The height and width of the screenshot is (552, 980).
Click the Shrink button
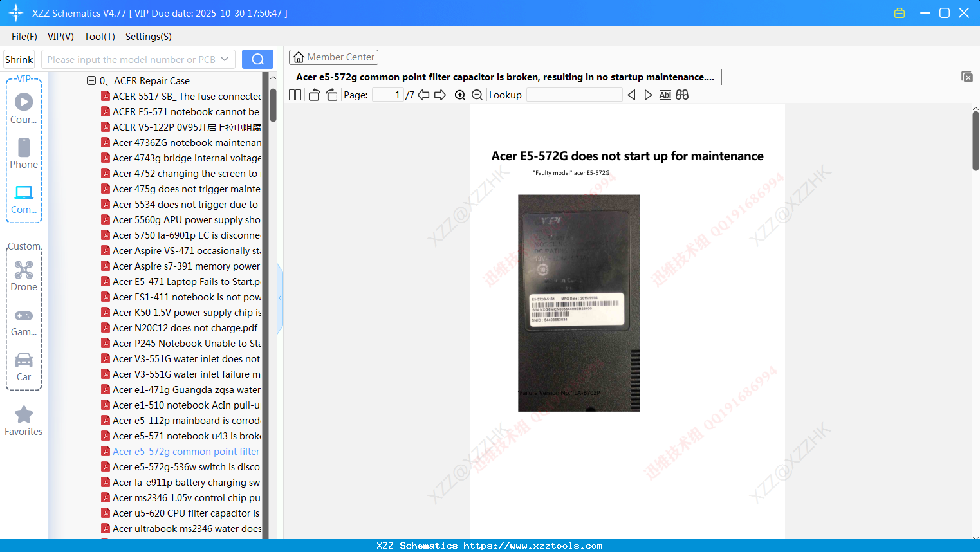pos(19,59)
